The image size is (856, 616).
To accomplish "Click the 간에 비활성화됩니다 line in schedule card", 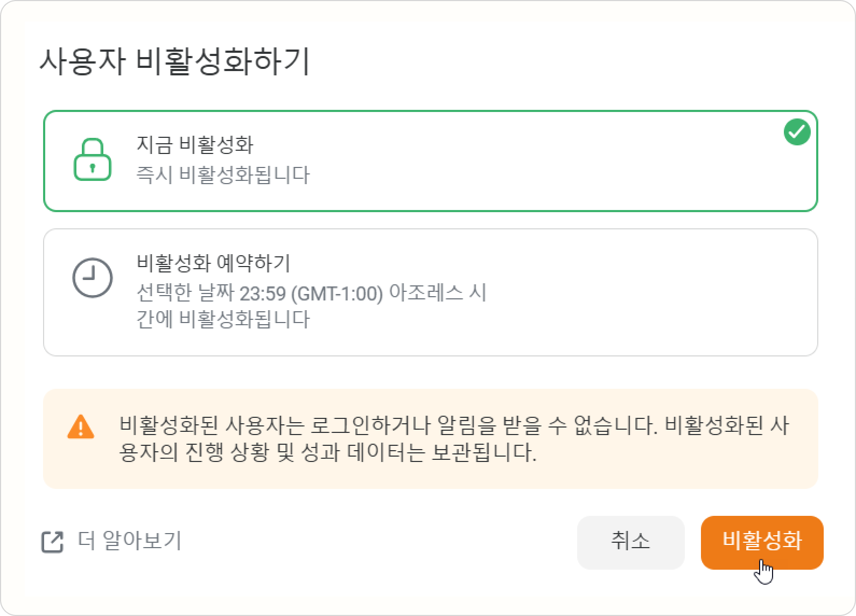I will click(223, 319).
